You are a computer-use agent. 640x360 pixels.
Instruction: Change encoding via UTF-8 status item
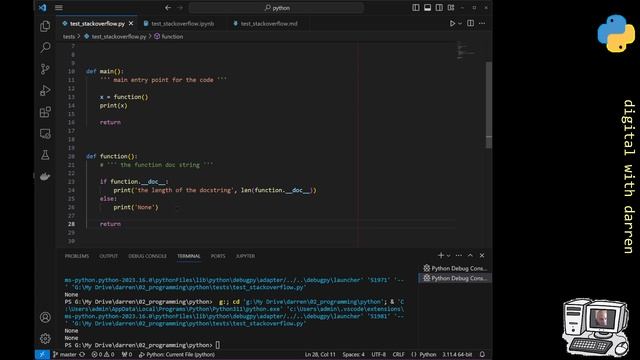tap(378, 354)
